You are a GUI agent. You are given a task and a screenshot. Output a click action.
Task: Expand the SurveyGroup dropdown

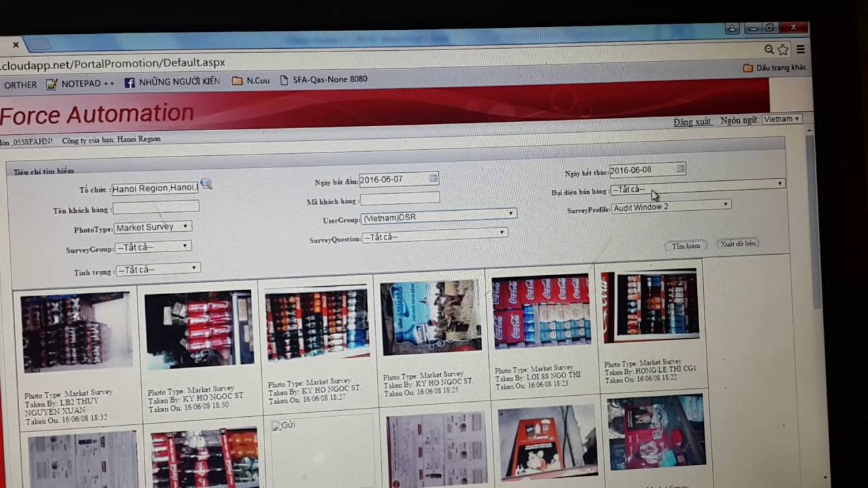tap(153, 247)
